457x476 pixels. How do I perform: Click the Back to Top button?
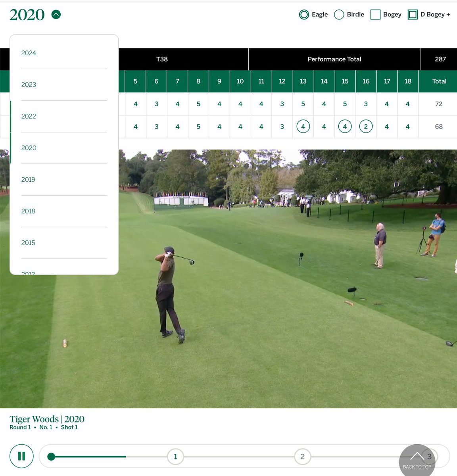click(417, 460)
